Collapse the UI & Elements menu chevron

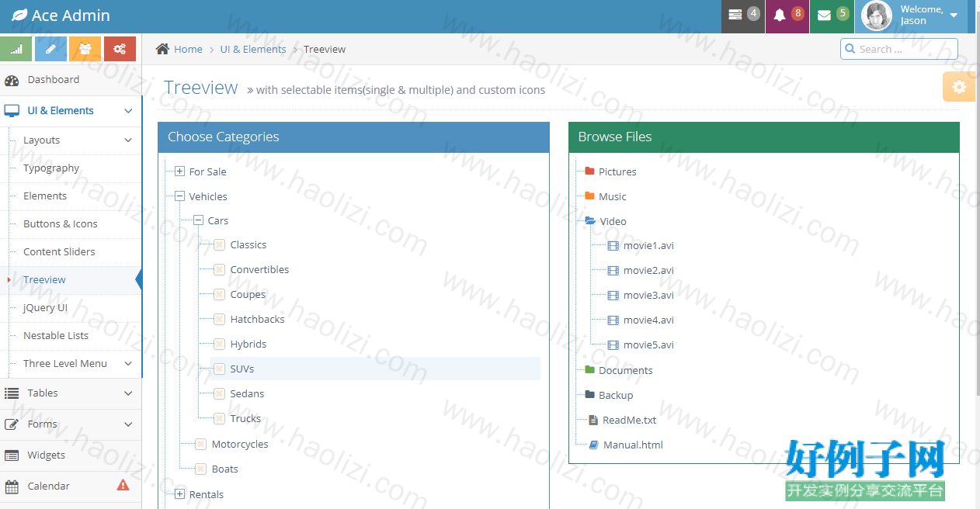[128, 111]
